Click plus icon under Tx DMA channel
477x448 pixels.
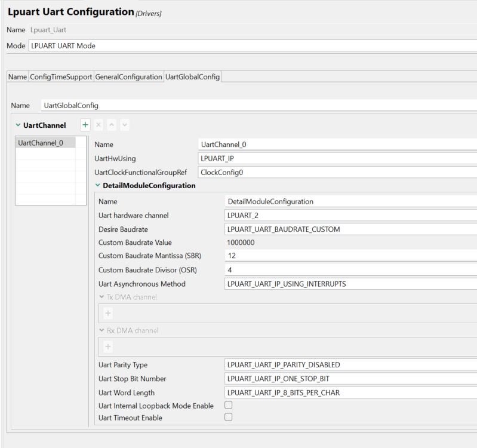coord(108,313)
